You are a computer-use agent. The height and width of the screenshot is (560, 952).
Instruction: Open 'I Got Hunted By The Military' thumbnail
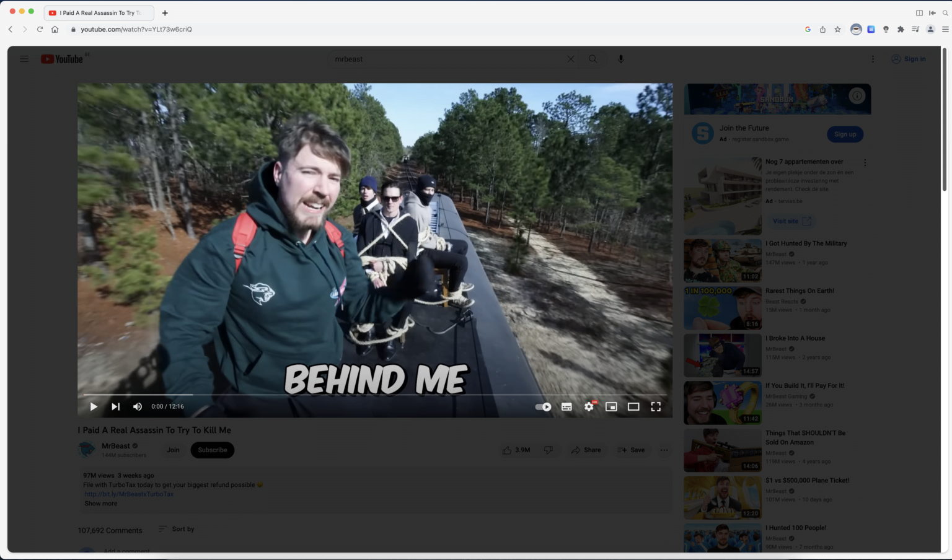[x=723, y=261]
